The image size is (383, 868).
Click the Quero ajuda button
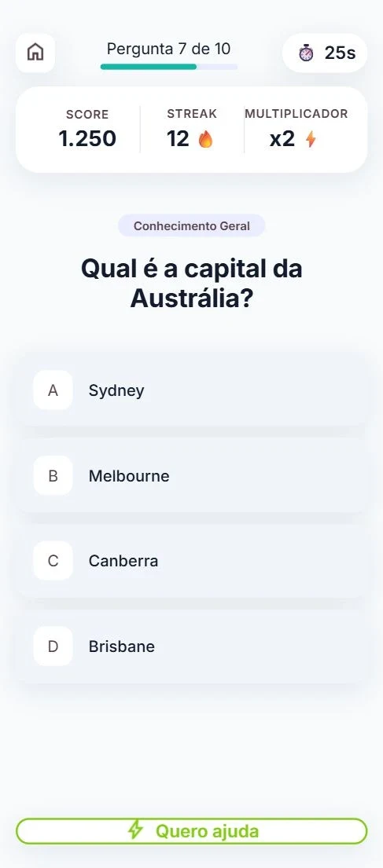point(191,831)
